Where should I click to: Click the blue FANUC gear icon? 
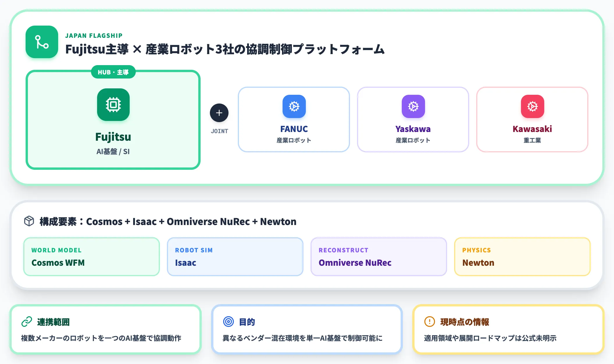coord(294,106)
